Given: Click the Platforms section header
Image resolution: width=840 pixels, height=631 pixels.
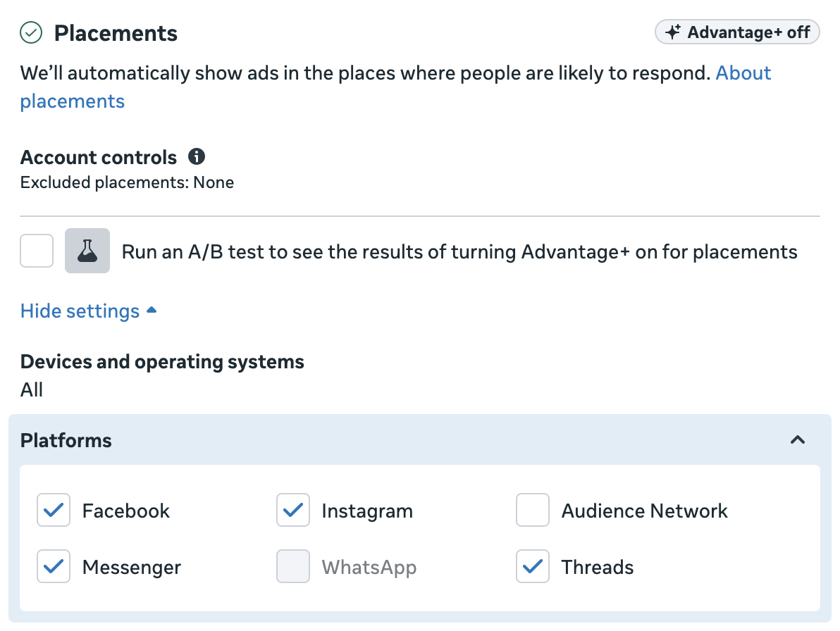Looking at the screenshot, I should click(66, 440).
